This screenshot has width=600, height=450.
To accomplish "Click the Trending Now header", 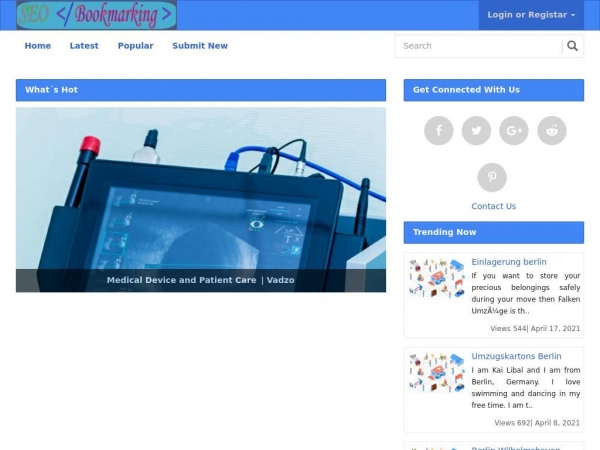I will [x=494, y=232].
